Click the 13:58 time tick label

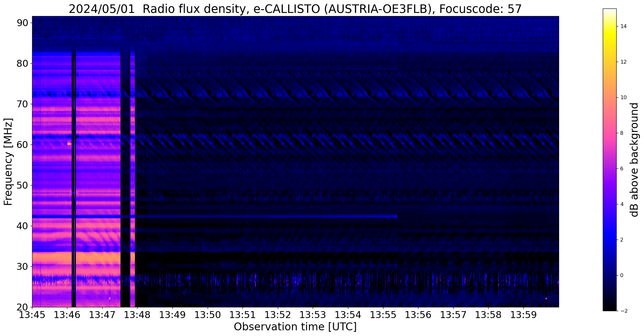(488, 315)
